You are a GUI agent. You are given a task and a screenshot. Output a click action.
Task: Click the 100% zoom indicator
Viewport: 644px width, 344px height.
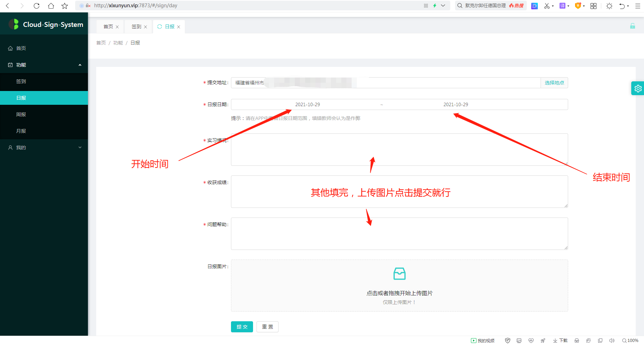tap(630, 341)
